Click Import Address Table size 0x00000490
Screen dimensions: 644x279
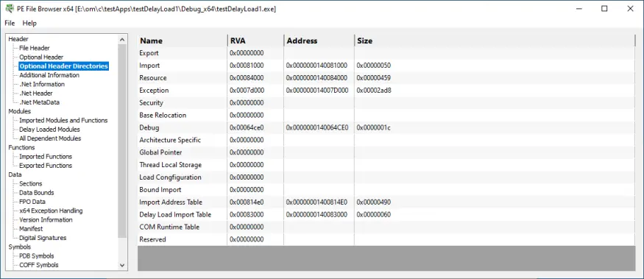click(374, 202)
